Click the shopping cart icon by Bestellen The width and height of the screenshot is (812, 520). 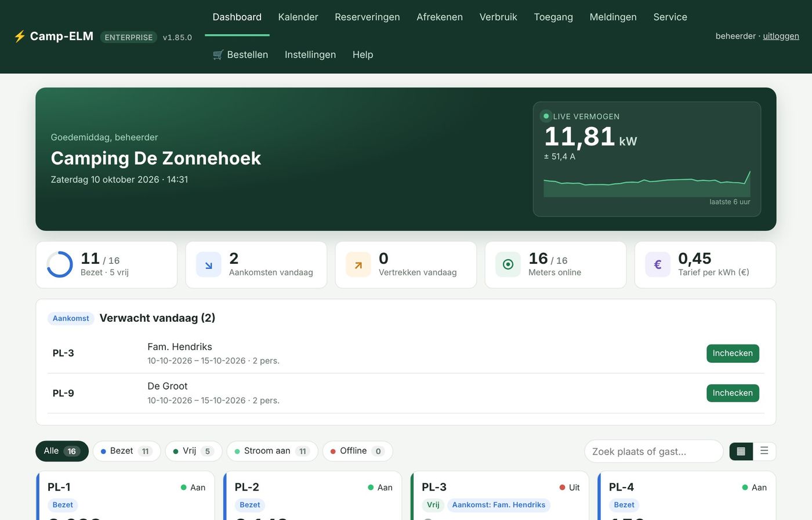218,54
